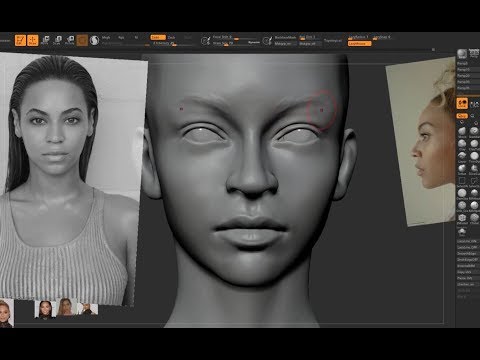This screenshot has height=360, width=480.
Task: Select the right square selection brush icon
Action: pos(474,181)
